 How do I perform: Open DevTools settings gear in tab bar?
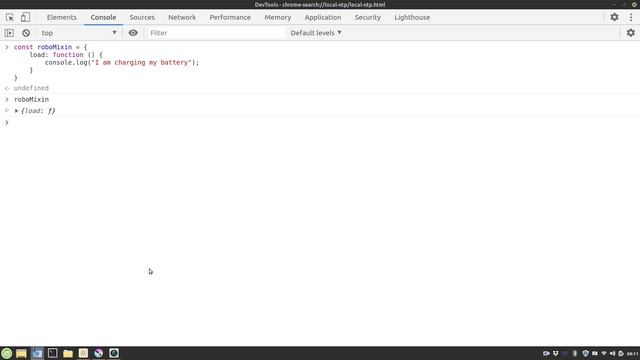click(614, 17)
